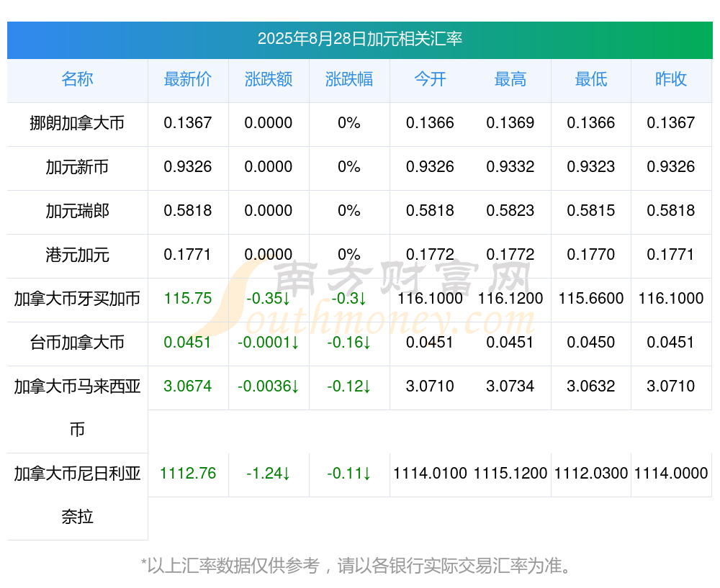Screen dimensions: 720x588
Task: Select the 涨跌幅 column header
Action: coord(349,79)
